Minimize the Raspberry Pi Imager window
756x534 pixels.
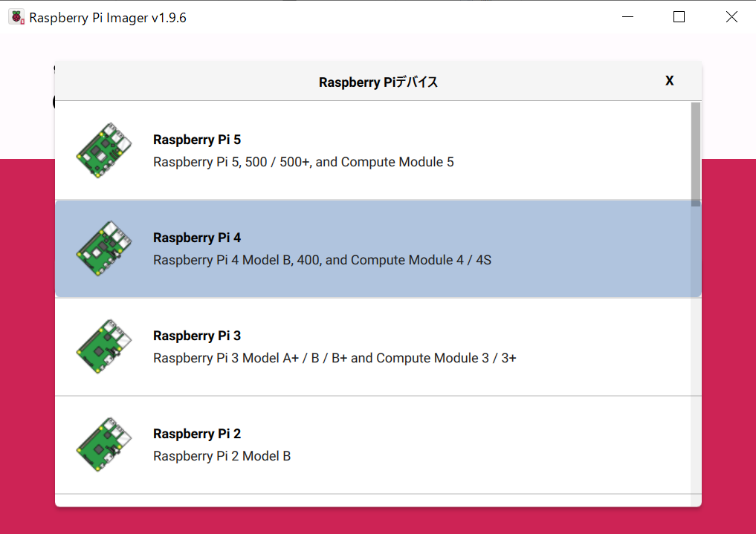[628, 17]
